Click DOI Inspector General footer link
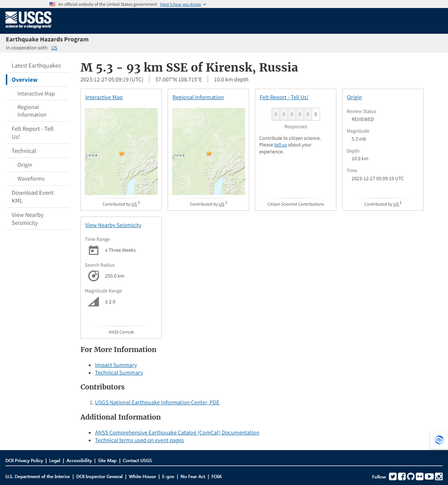 99,477
